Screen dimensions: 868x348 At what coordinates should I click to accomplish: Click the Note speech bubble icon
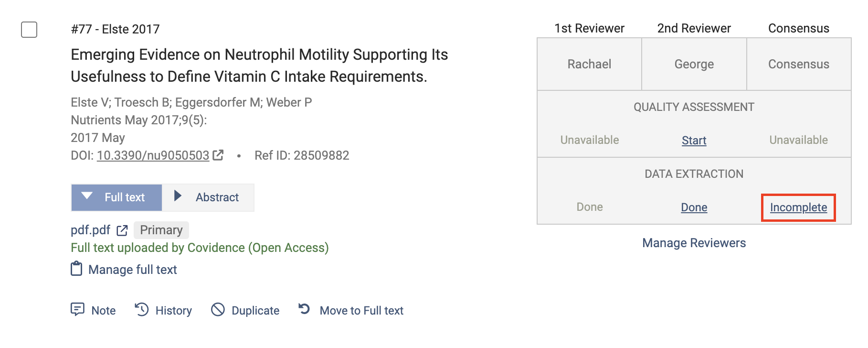pyautogui.click(x=77, y=310)
